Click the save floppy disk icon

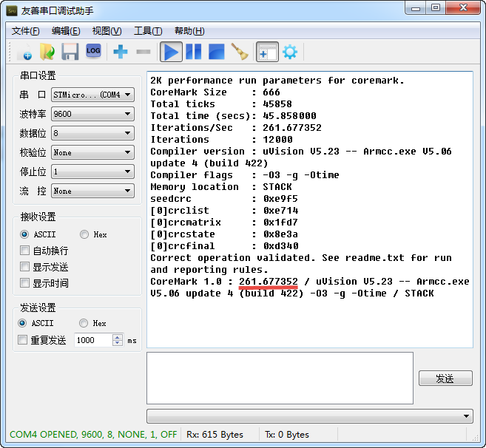70,52
